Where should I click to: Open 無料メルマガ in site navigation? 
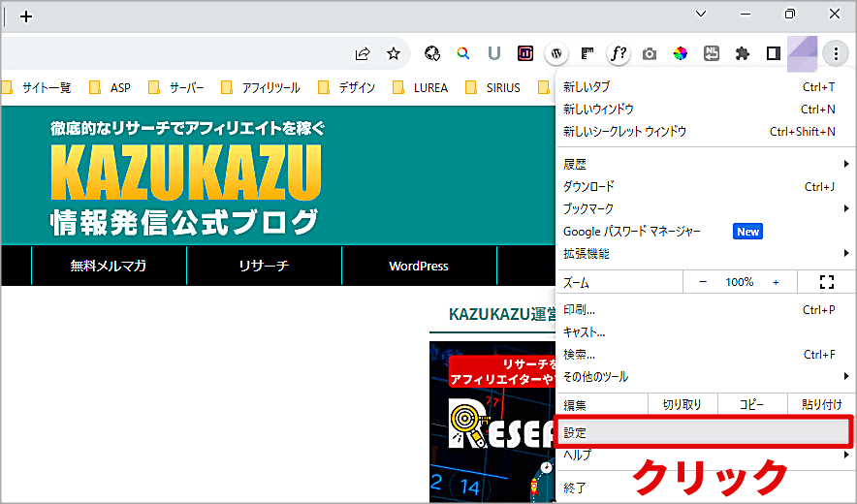(x=109, y=266)
